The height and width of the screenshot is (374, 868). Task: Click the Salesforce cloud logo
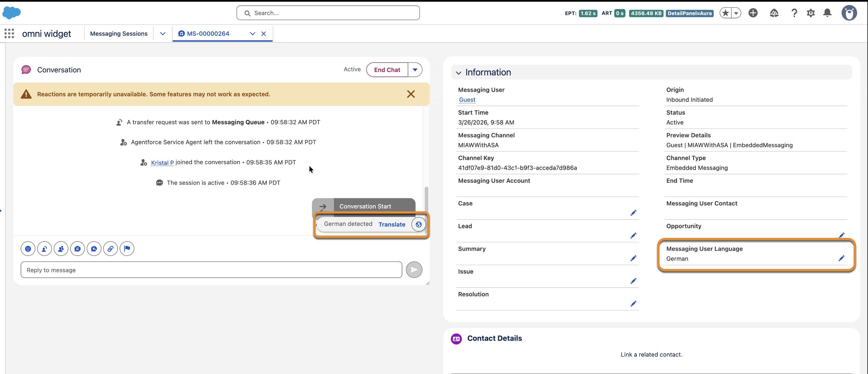click(12, 13)
